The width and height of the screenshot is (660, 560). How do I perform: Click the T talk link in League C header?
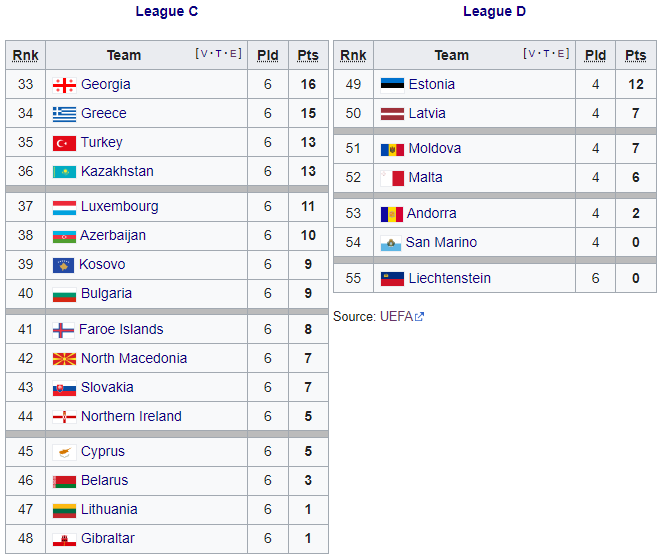point(218,54)
